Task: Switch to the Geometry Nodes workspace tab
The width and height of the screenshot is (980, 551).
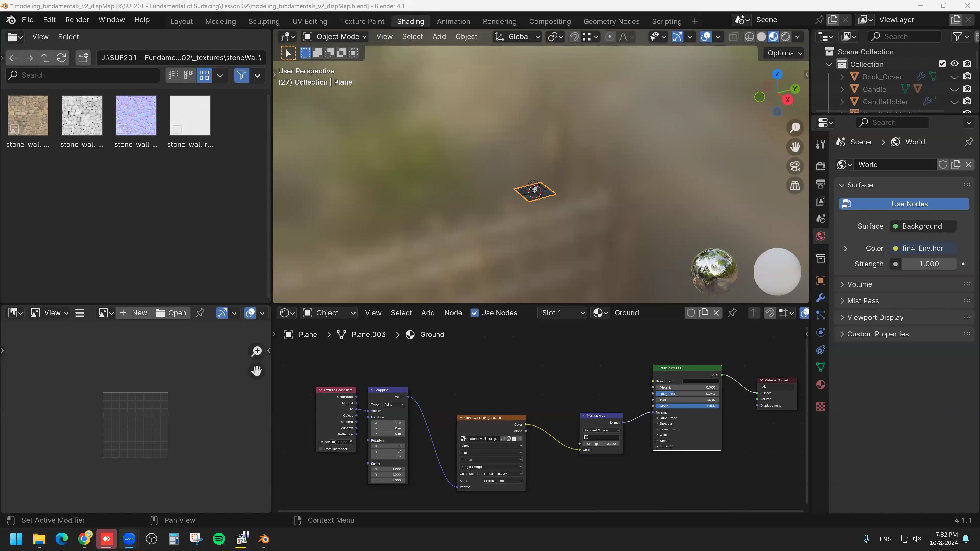Action: coord(611,22)
